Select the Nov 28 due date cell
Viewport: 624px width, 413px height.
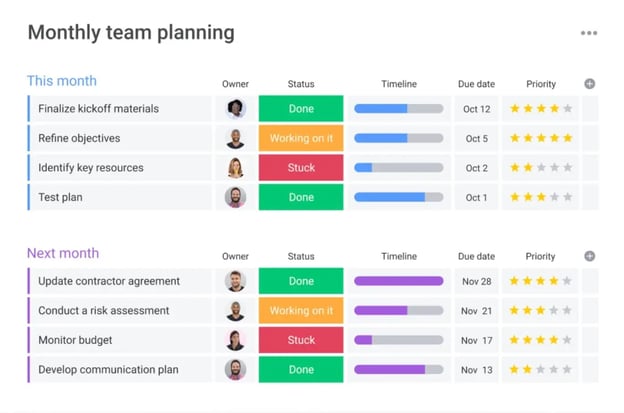pyautogui.click(x=476, y=281)
